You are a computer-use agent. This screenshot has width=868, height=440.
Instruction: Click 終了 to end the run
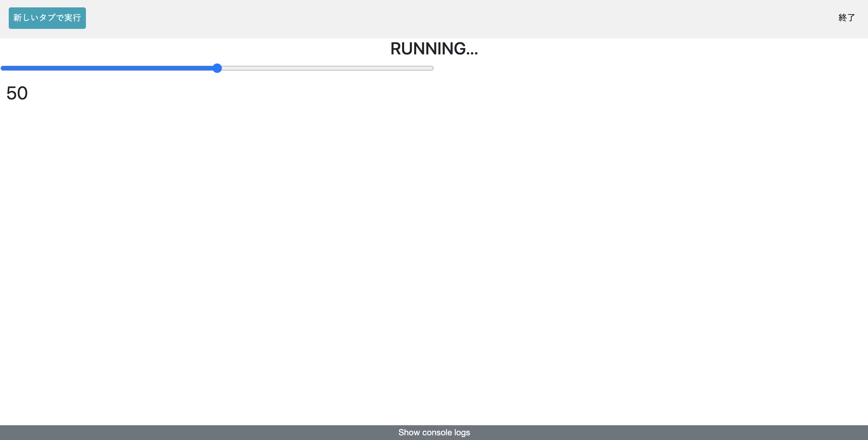(x=846, y=17)
